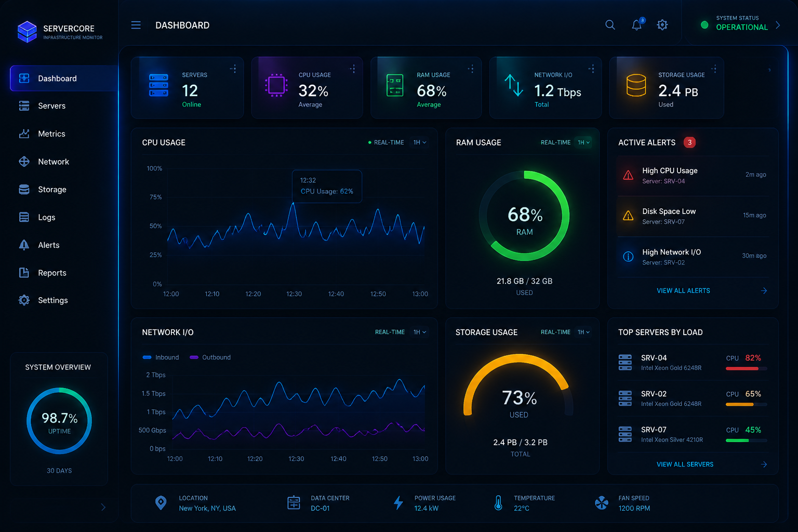Click the View All Alerts link

tap(683, 291)
